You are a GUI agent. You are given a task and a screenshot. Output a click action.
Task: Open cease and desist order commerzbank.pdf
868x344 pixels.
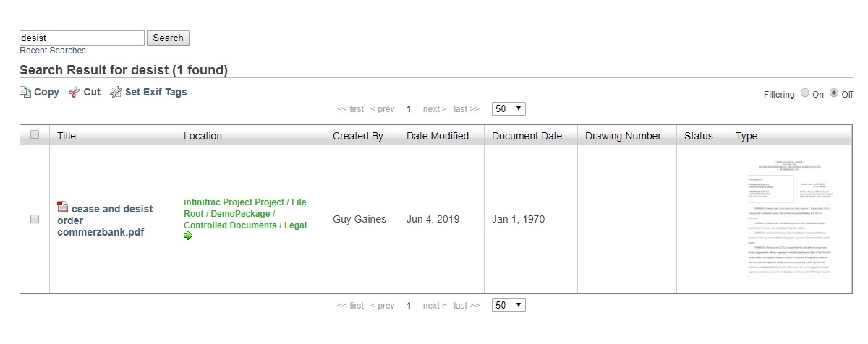pyautogui.click(x=105, y=220)
